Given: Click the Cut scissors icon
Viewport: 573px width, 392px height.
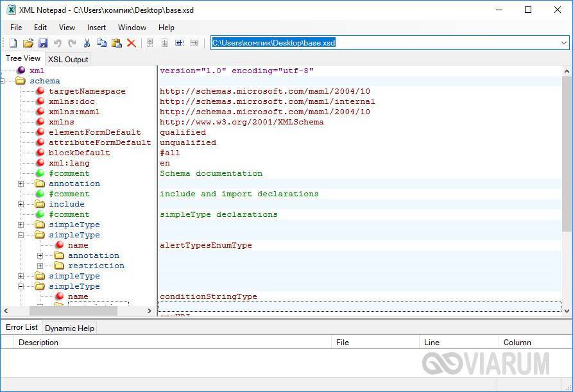Looking at the screenshot, I should 87,43.
